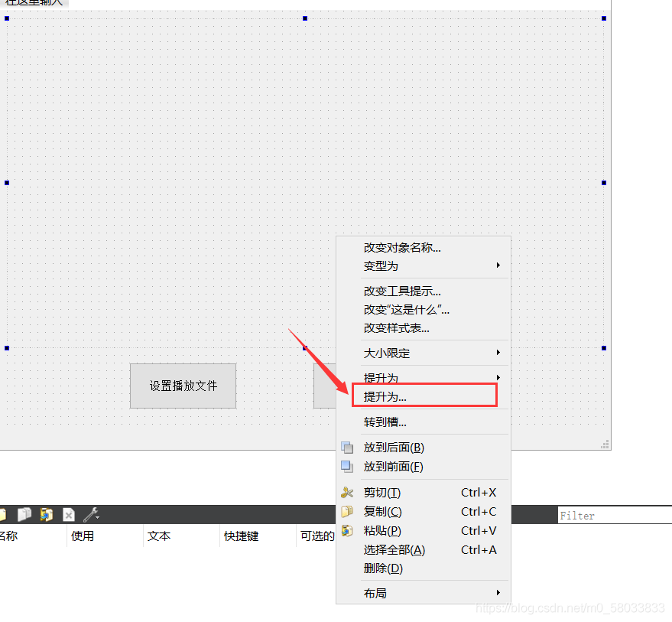Click the button partly hidden behind the menu

pyautogui.click(x=325, y=386)
